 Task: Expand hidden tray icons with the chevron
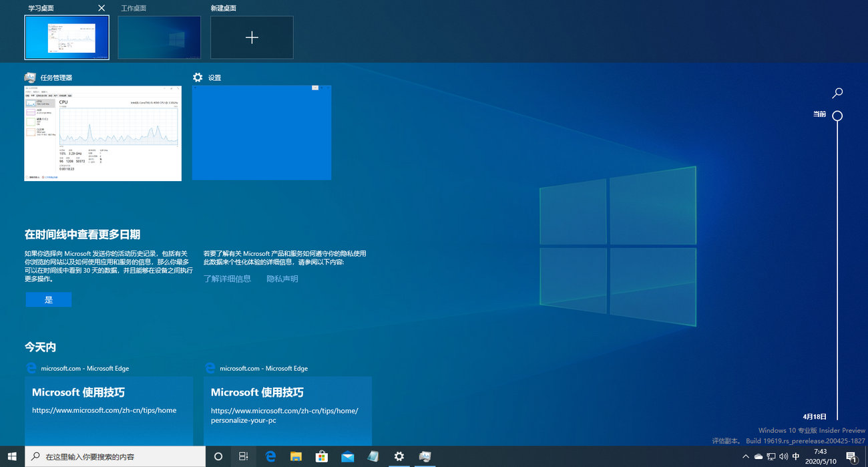click(x=746, y=456)
